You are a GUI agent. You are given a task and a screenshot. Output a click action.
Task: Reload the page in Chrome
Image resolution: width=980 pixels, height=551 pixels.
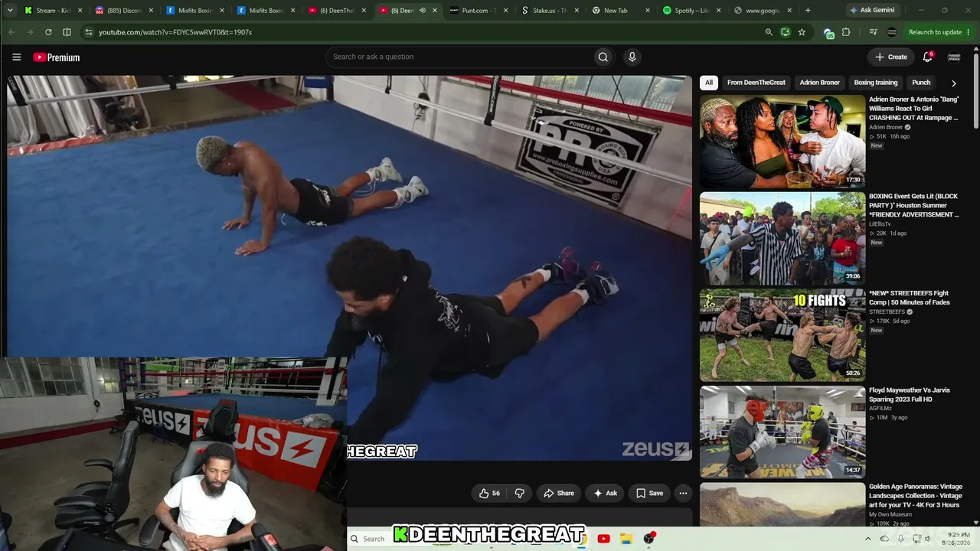point(48,32)
